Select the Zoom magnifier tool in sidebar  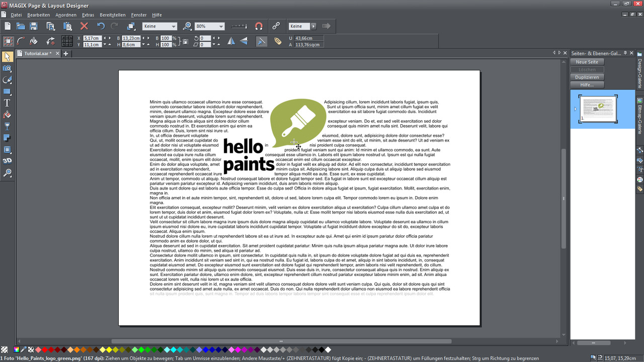pos(7,173)
